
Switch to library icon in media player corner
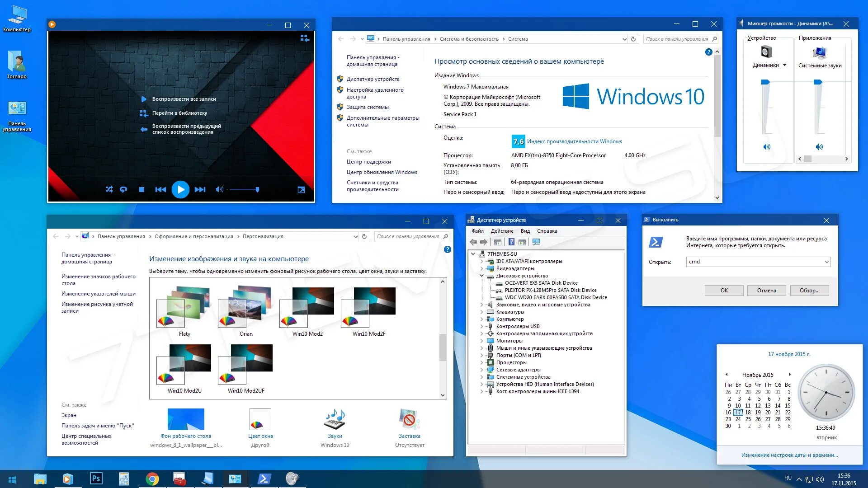(305, 38)
